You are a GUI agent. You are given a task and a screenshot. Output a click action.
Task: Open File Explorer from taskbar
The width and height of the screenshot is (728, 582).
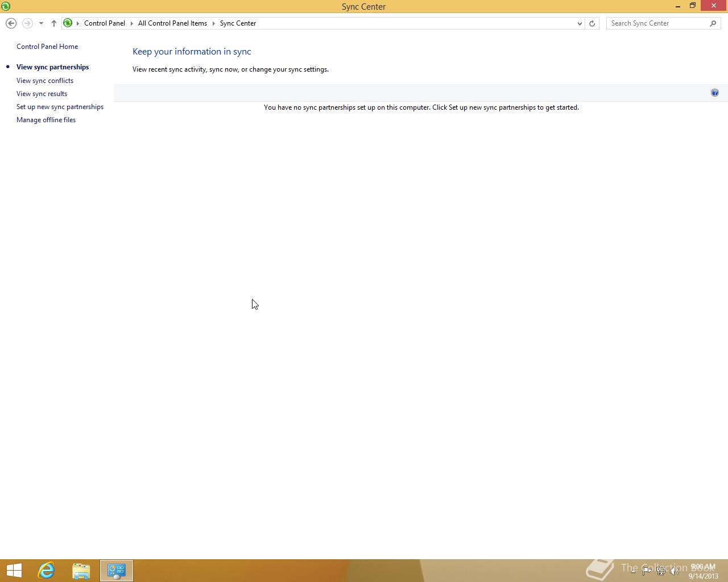pos(81,571)
